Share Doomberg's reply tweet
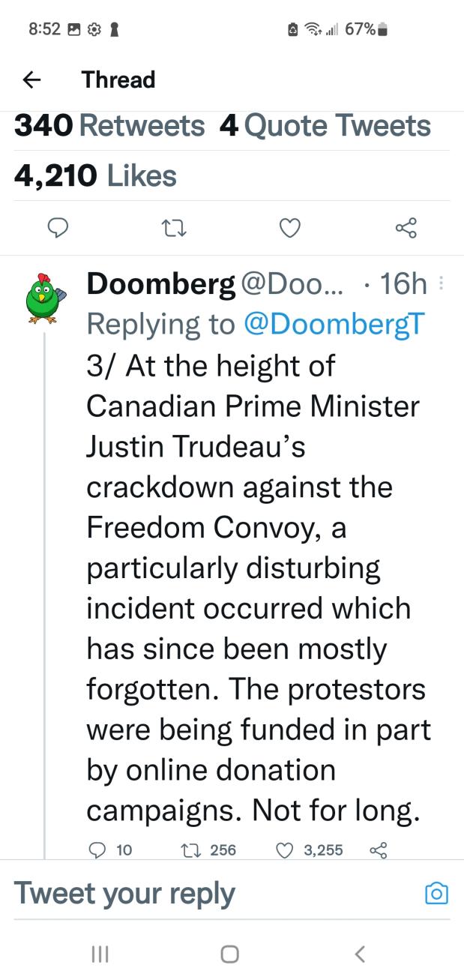Viewport: 464px width, 980px height. pyautogui.click(x=379, y=850)
